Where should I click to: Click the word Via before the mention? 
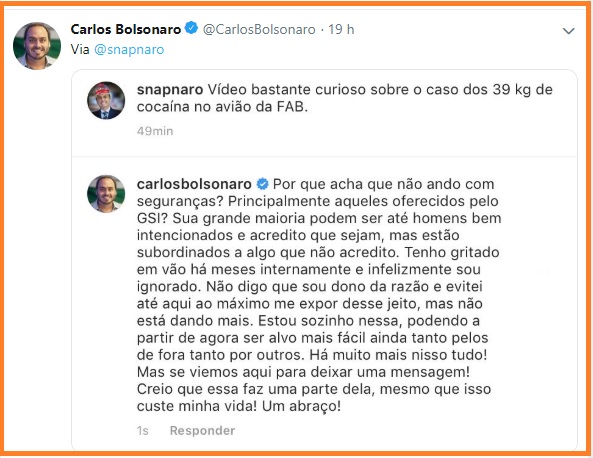tap(80, 49)
